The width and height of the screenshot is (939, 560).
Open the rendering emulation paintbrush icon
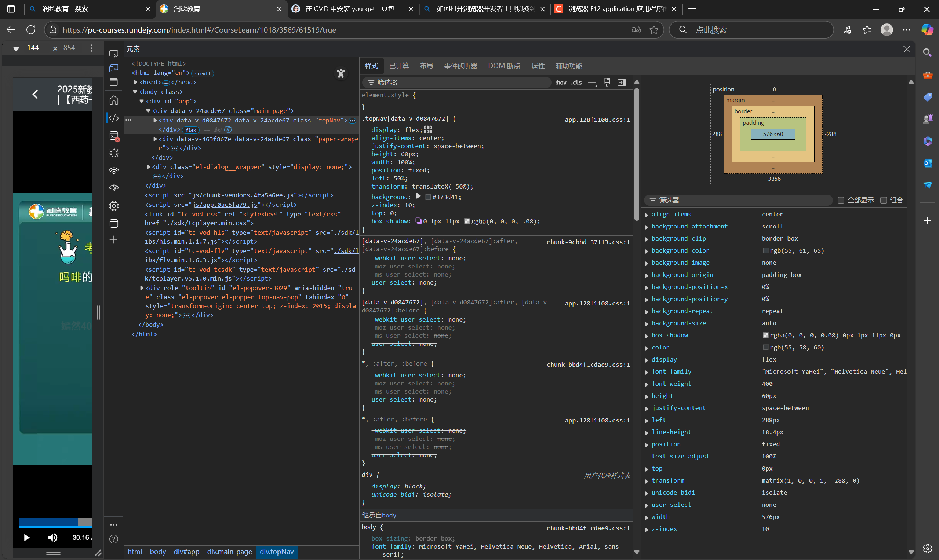click(607, 82)
